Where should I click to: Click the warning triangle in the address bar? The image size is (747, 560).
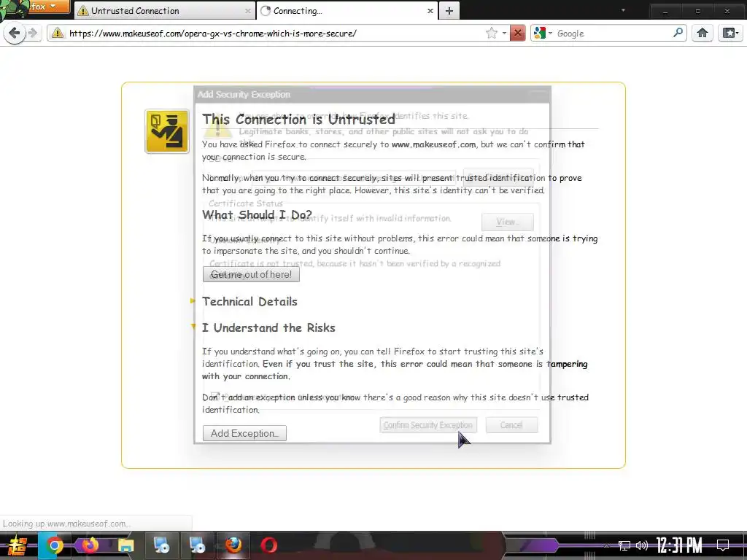(58, 33)
